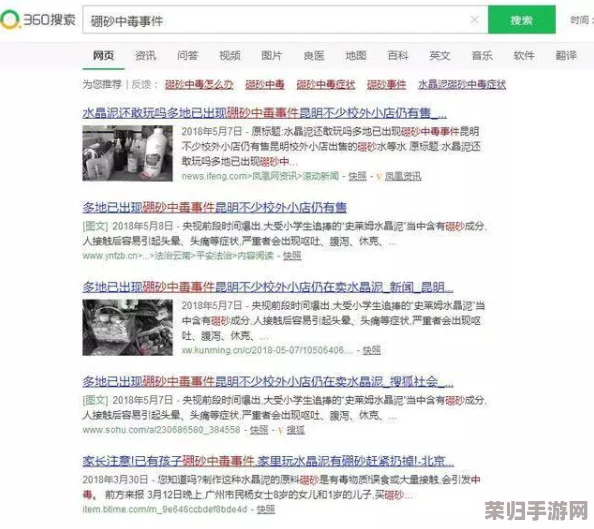Go to the 翻译 tab
The height and width of the screenshot is (529, 594).
click(x=566, y=56)
